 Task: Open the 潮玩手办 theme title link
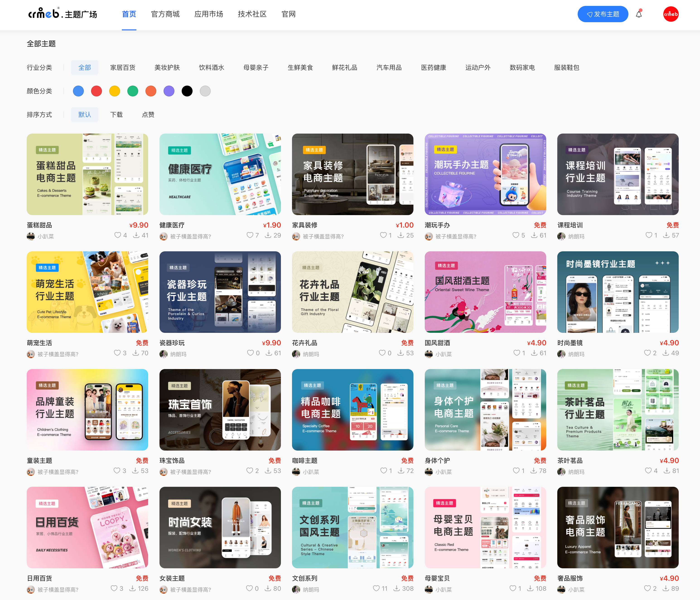(437, 225)
